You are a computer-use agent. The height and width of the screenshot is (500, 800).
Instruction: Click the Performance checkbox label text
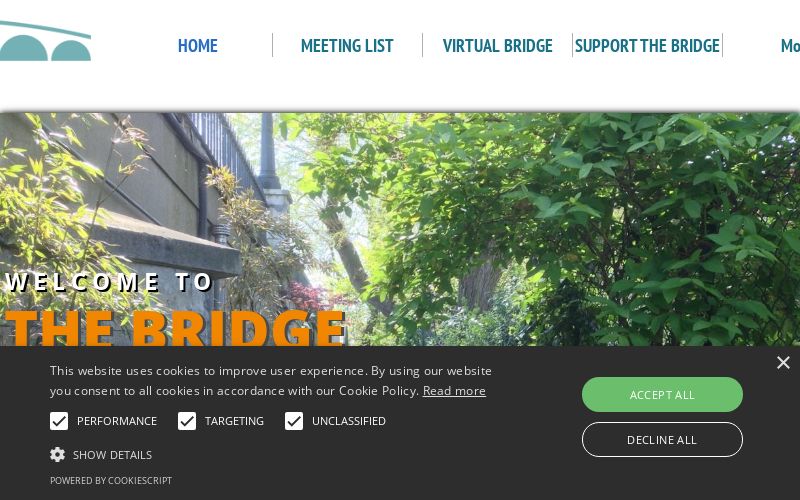click(x=117, y=421)
